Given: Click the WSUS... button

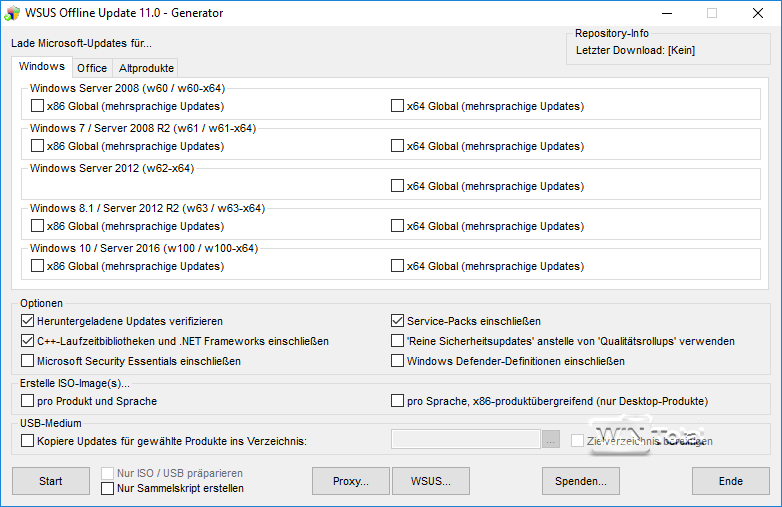Looking at the screenshot, I should coord(431,481).
